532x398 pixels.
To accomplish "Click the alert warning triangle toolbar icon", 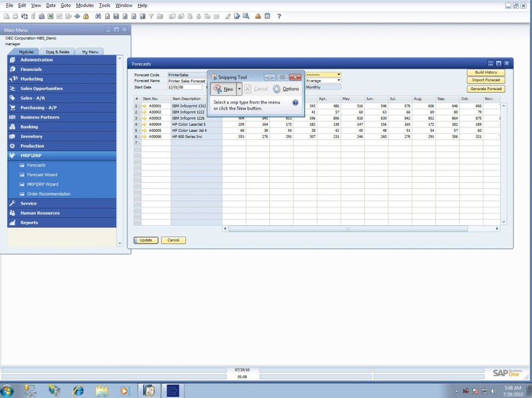I will [x=258, y=16].
